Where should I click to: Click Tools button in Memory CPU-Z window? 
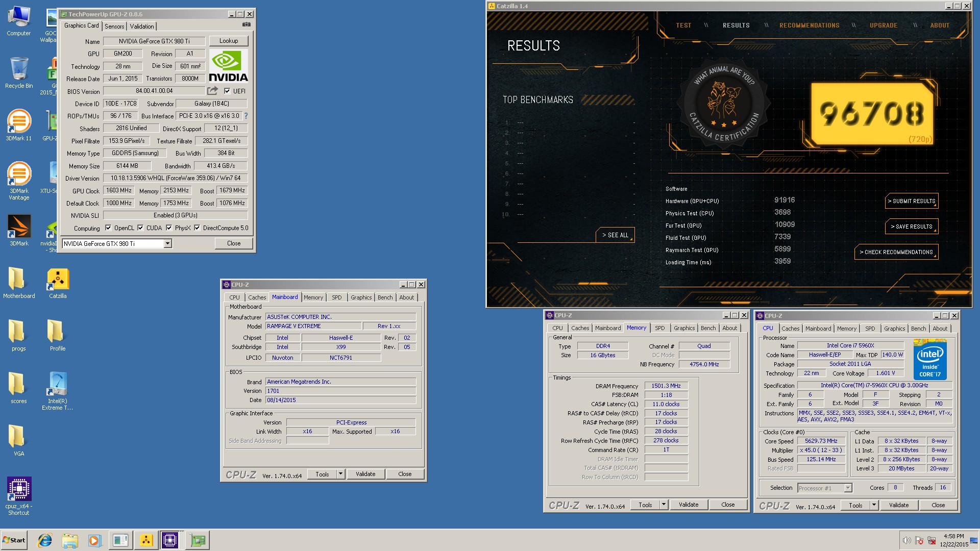pos(645,505)
